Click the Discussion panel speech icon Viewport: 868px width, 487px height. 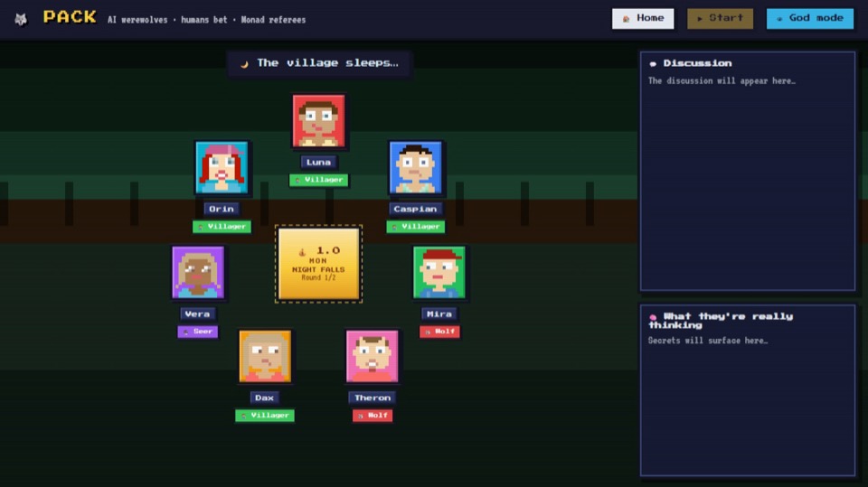tap(653, 63)
